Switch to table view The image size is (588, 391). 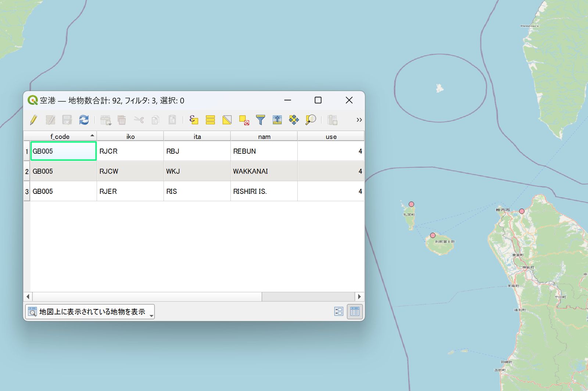(355, 312)
